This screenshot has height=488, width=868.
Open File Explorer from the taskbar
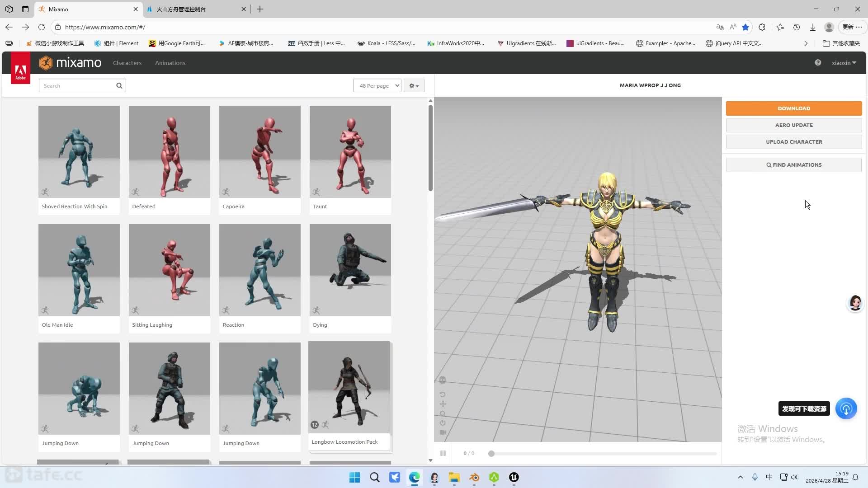pos(454,477)
